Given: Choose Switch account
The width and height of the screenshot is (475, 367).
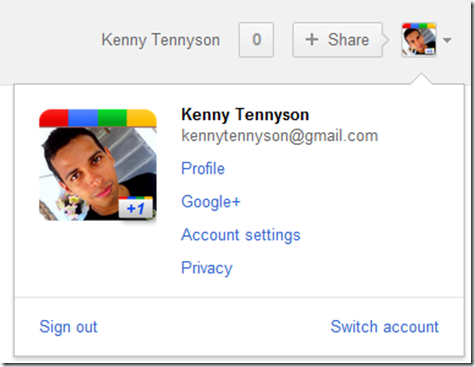Looking at the screenshot, I should click(x=385, y=327).
